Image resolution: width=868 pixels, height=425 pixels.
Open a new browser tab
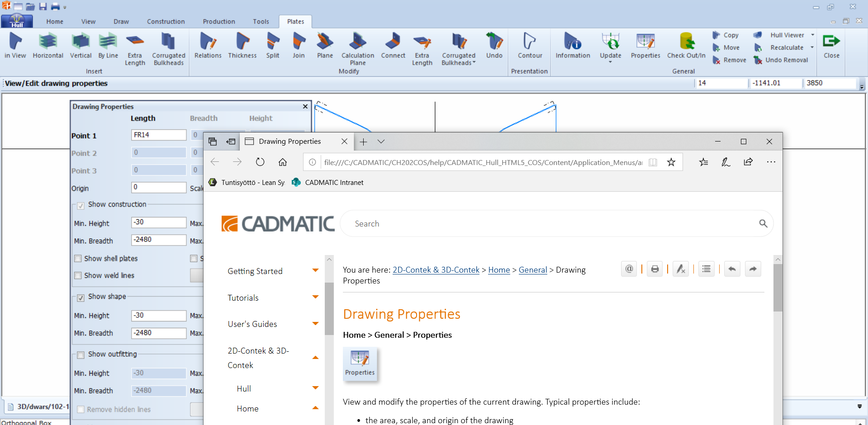363,142
